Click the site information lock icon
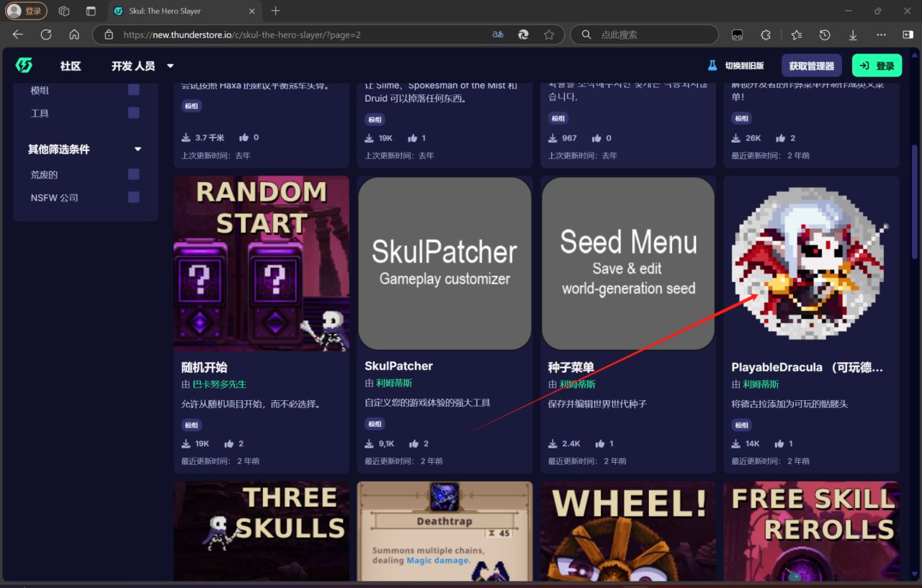Screen dimensions: 922x588 click(x=109, y=35)
